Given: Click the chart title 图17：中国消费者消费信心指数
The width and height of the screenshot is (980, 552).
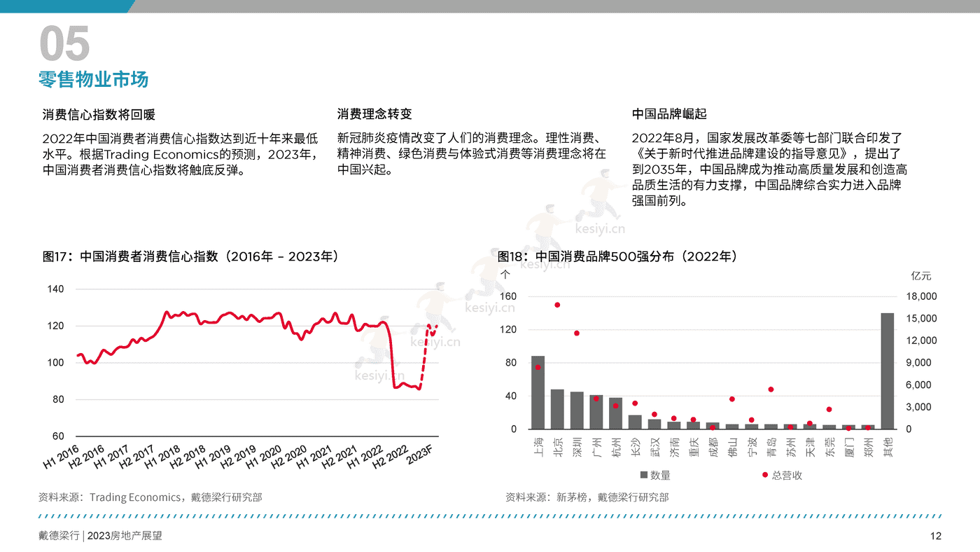Looking at the screenshot, I should point(190,256).
